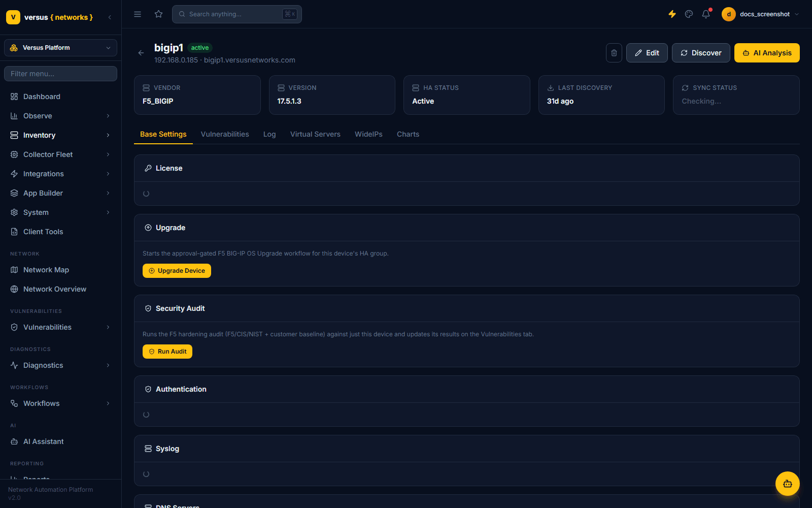This screenshot has width=812, height=508.
Task: Focus the Filter menu input
Action: [61, 74]
